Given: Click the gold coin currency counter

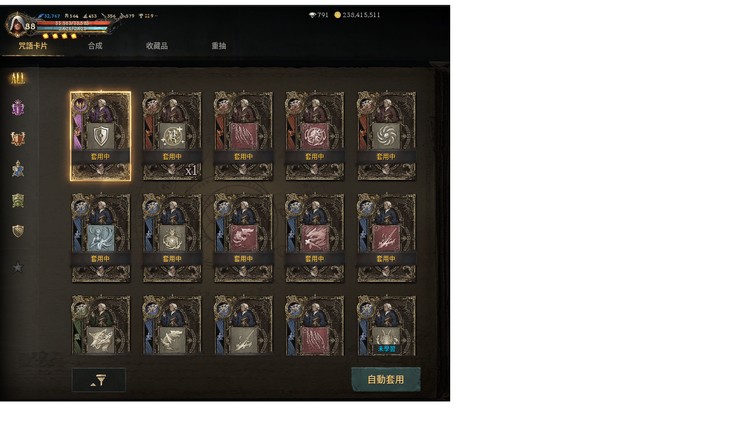Looking at the screenshot, I should (x=357, y=15).
